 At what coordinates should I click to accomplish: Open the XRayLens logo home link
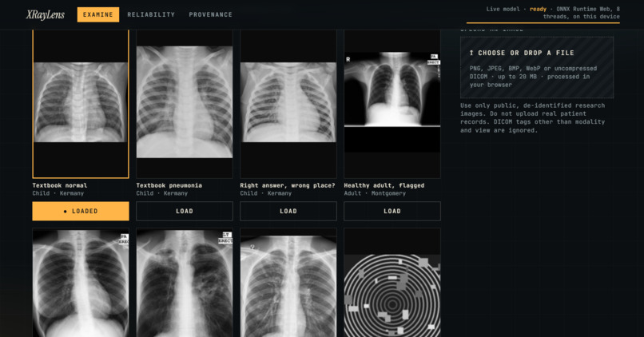(x=46, y=15)
